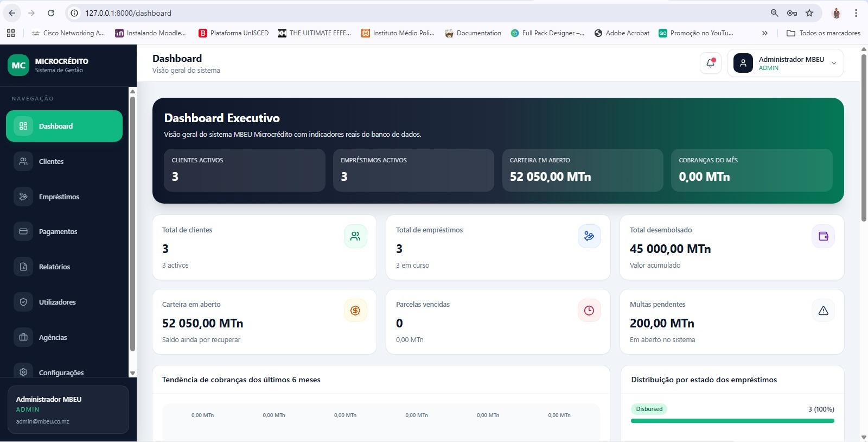Click the browser address bar
This screenshot has width=868, height=442.
tap(380, 13)
